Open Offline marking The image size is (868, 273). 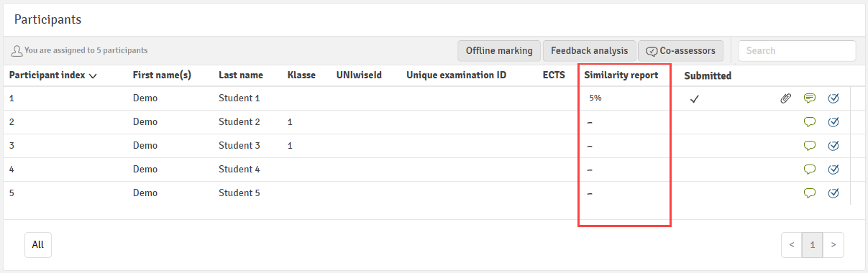click(499, 51)
